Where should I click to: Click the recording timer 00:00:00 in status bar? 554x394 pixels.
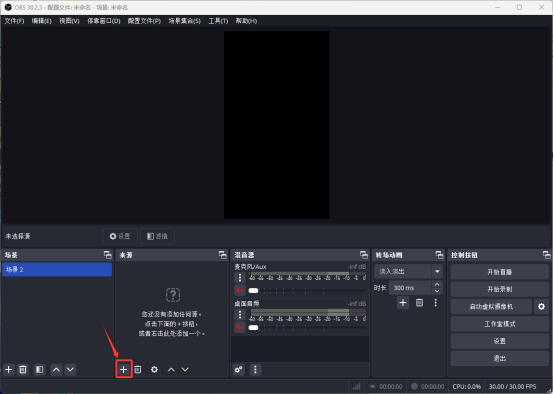coord(432,387)
